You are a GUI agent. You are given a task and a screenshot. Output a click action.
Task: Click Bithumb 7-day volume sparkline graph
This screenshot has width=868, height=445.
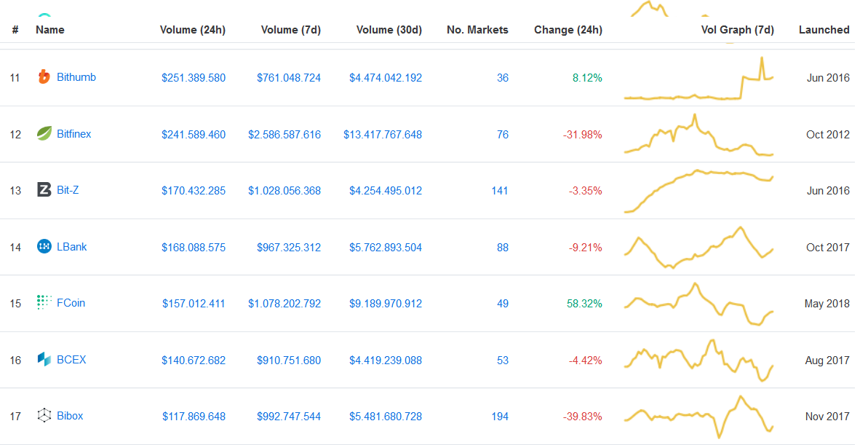[698, 78]
